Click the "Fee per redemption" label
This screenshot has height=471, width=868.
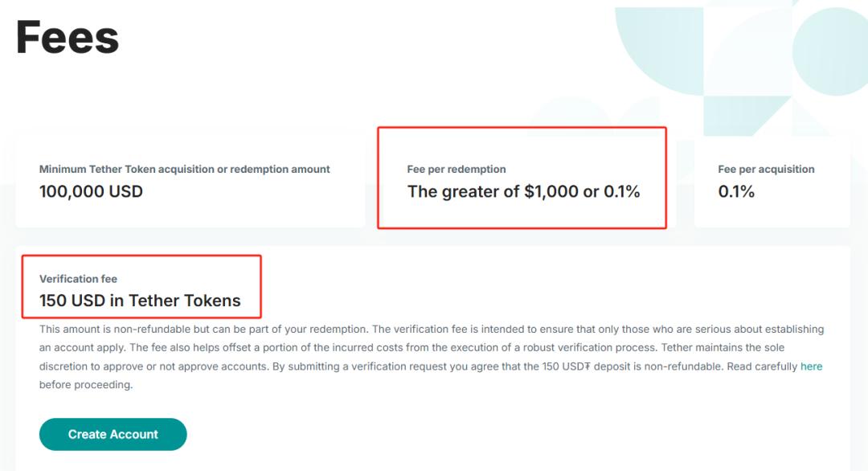[x=457, y=170]
